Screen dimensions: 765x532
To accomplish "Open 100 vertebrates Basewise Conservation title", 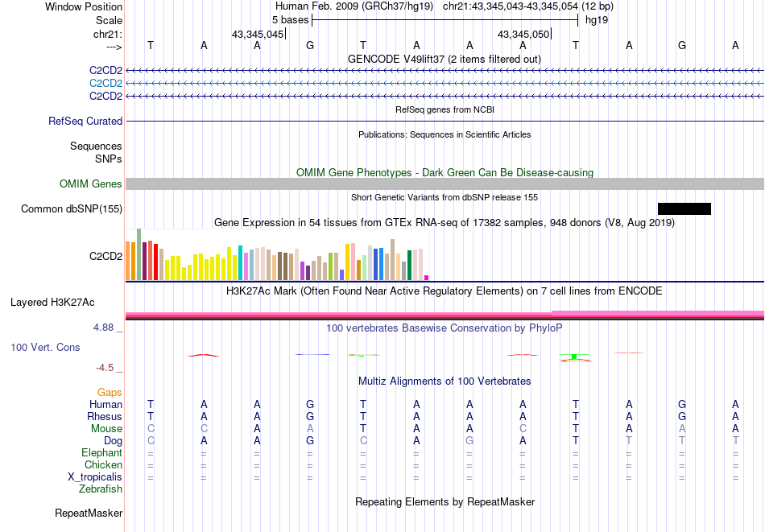I will [x=445, y=328].
